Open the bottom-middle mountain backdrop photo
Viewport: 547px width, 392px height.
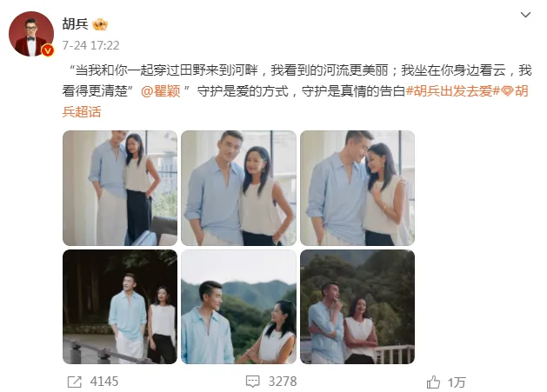pyautogui.click(x=238, y=307)
